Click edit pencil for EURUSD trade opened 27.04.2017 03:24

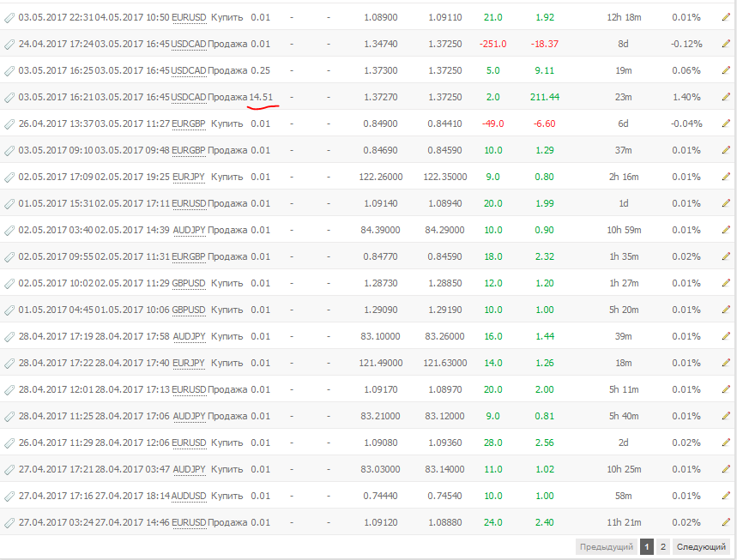coord(726,522)
